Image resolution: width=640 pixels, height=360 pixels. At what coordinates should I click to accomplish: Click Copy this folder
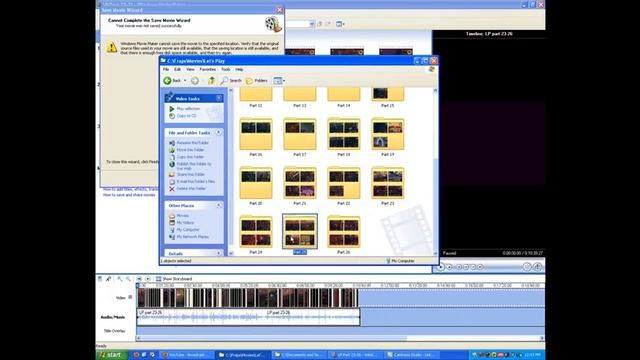click(190, 157)
